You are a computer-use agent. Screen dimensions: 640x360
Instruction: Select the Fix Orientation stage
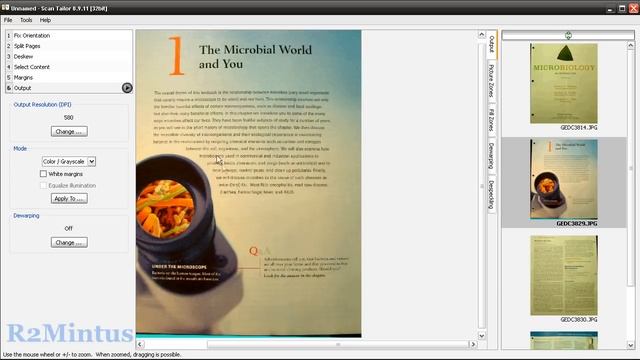point(69,36)
